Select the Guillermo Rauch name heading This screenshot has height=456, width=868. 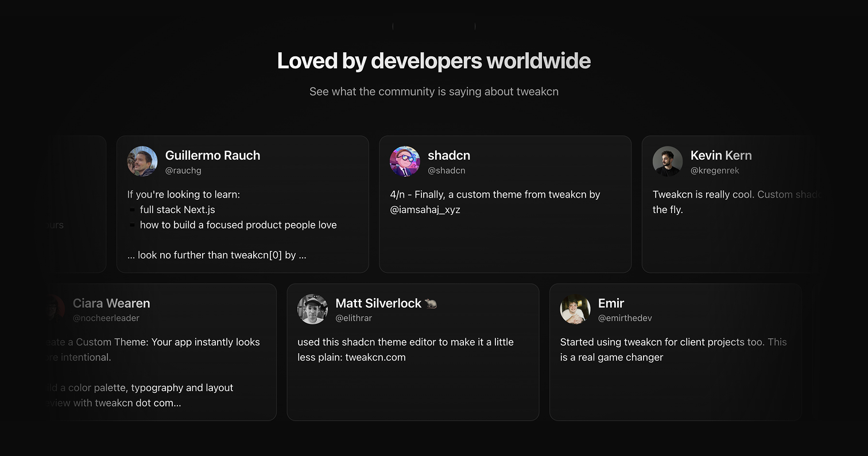212,156
